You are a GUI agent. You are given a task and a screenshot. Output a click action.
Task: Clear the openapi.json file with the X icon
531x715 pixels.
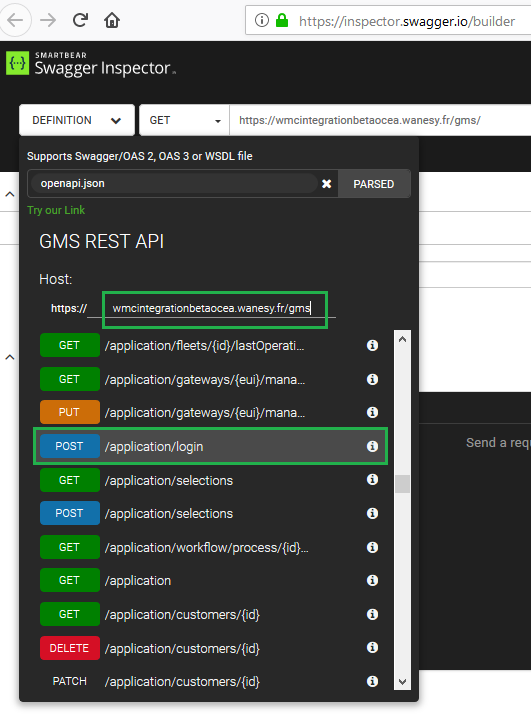pyautogui.click(x=327, y=184)
